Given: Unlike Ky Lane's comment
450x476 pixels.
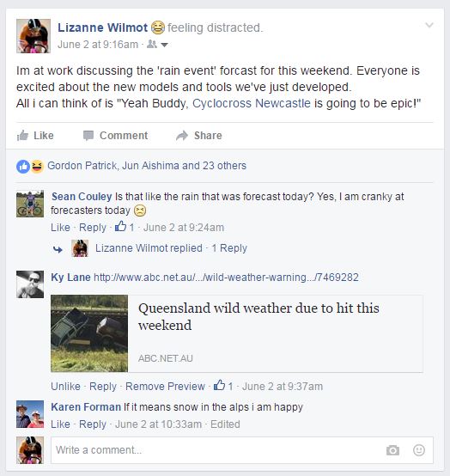Looking at the screenshot, I should click(65, 387).
